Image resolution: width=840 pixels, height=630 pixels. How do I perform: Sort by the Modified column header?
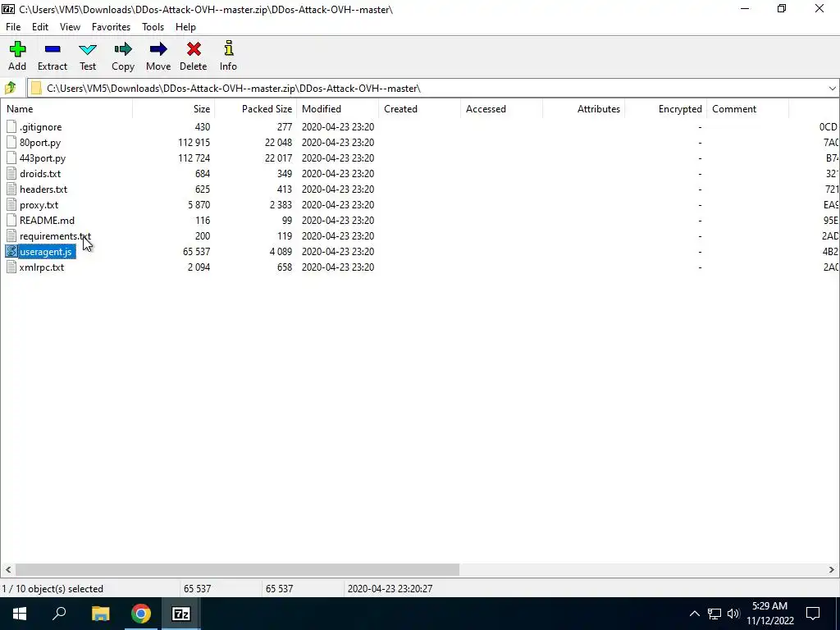point(337,109)
